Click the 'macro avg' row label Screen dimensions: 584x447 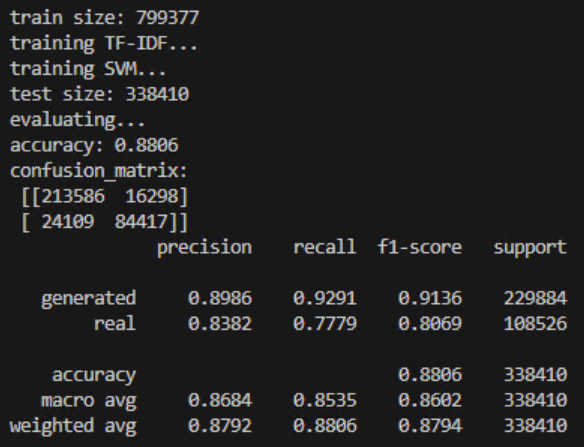click(x=89, y=401)
